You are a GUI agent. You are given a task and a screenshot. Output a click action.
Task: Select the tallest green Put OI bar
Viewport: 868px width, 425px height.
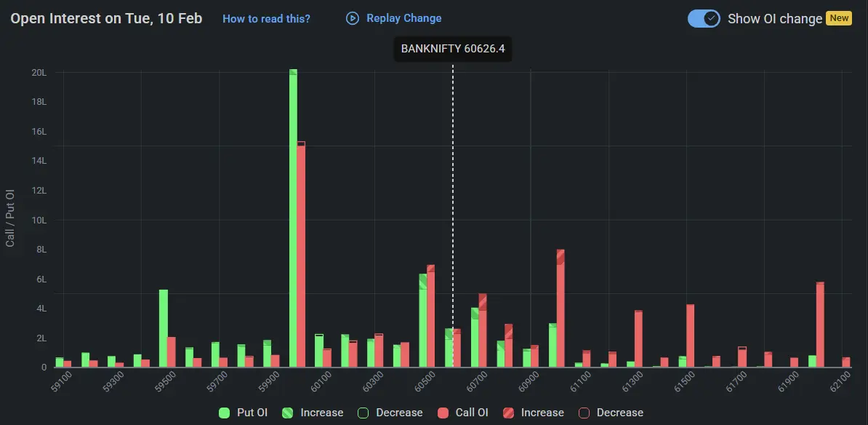tap(294, 218)
